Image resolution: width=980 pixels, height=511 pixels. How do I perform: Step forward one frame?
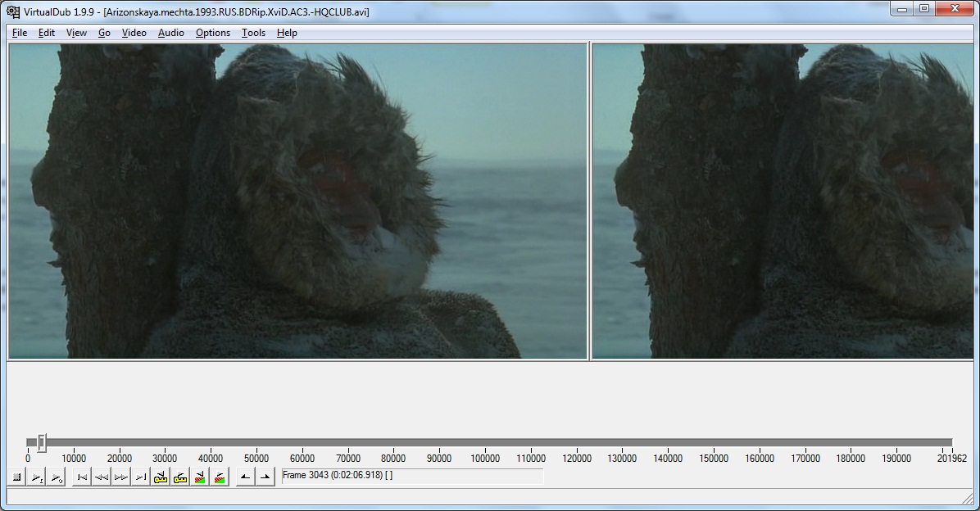pos(120,477)
